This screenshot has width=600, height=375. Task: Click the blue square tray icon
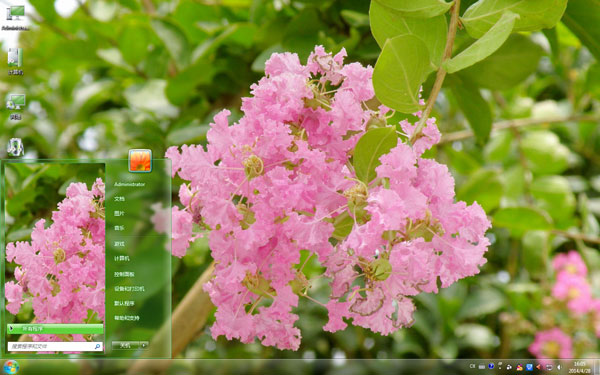pyautogui.click(x=529, y=367)
